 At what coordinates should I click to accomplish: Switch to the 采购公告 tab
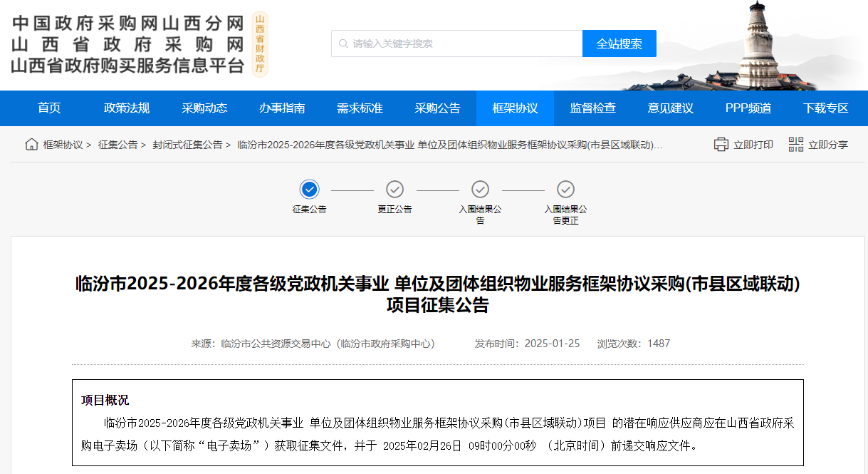click(437, 108)
